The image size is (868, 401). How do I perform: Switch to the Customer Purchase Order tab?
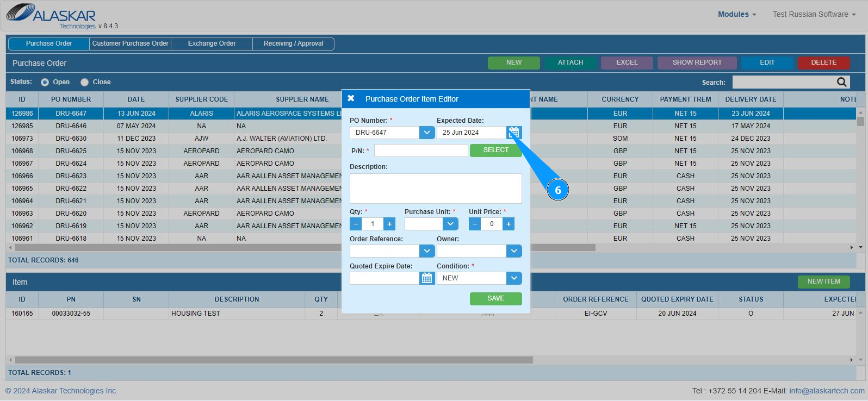pyautogui.click(x=131, y=43)
